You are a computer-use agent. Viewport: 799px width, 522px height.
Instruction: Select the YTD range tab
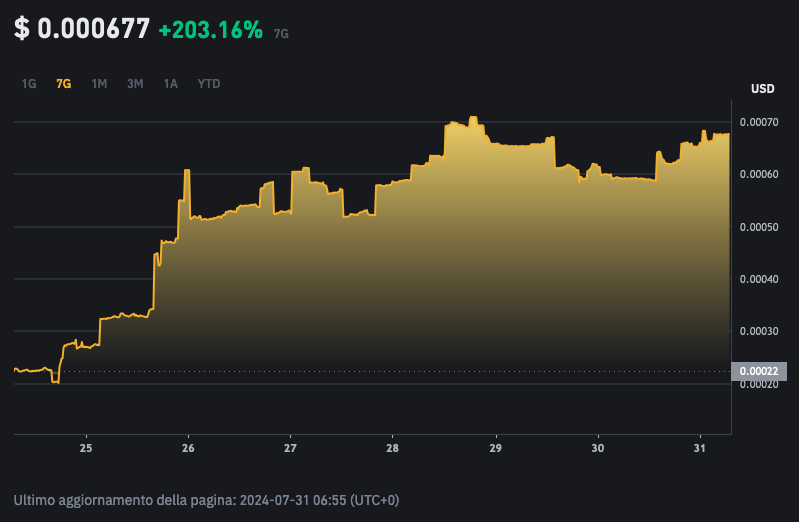209,84
